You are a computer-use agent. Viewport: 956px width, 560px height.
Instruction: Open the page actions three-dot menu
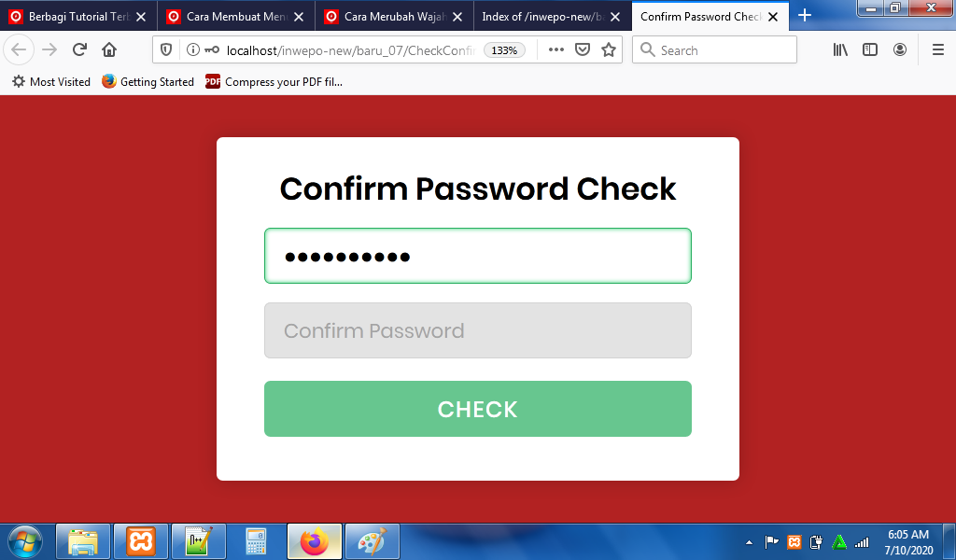pyautogui.click(x=556, y=50)
